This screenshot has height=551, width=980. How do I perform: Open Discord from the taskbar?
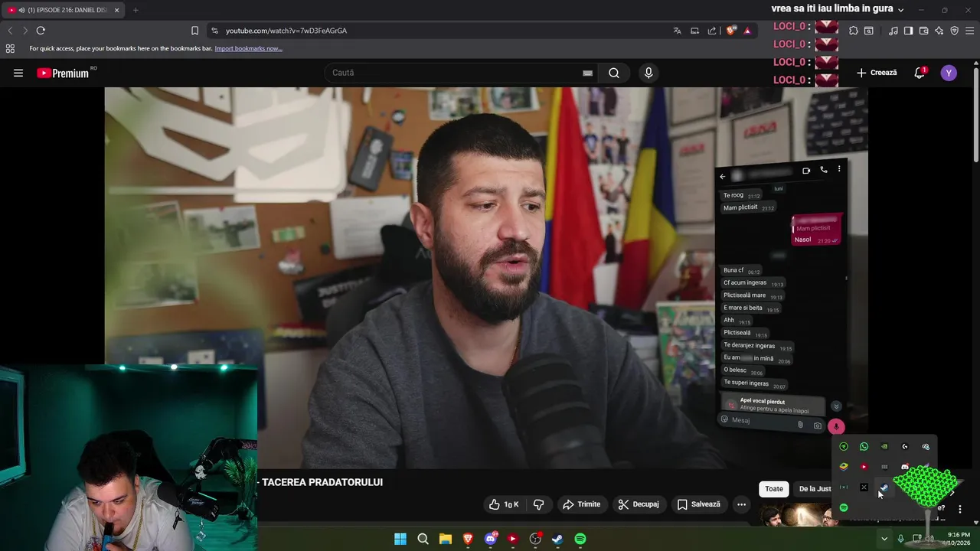click(x=491, y=539)
